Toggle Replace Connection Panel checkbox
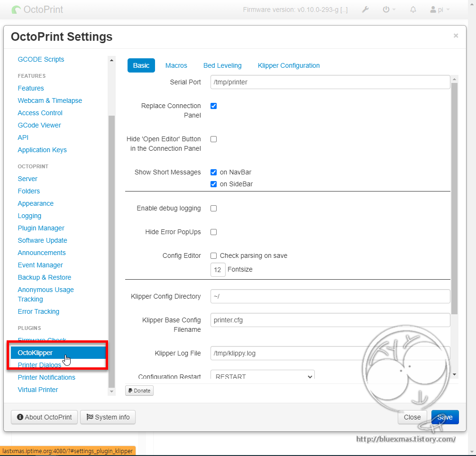476x456 pixels. click(214, 106)
